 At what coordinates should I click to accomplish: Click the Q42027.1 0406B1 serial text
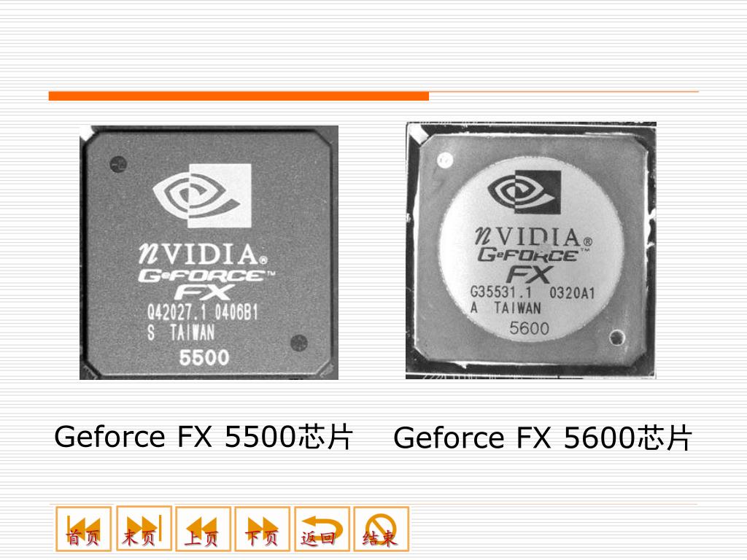(203, 313)
